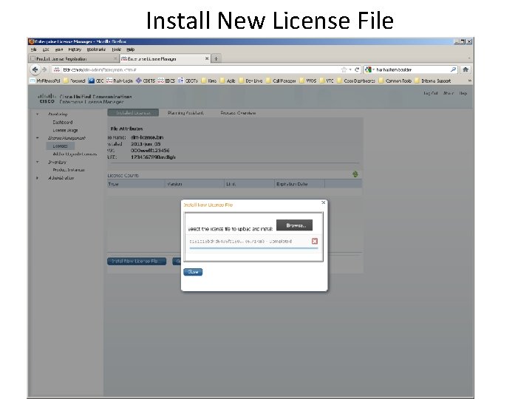Close the Product License Registration browser tab
532x399 pixels.
coord(115,58)
